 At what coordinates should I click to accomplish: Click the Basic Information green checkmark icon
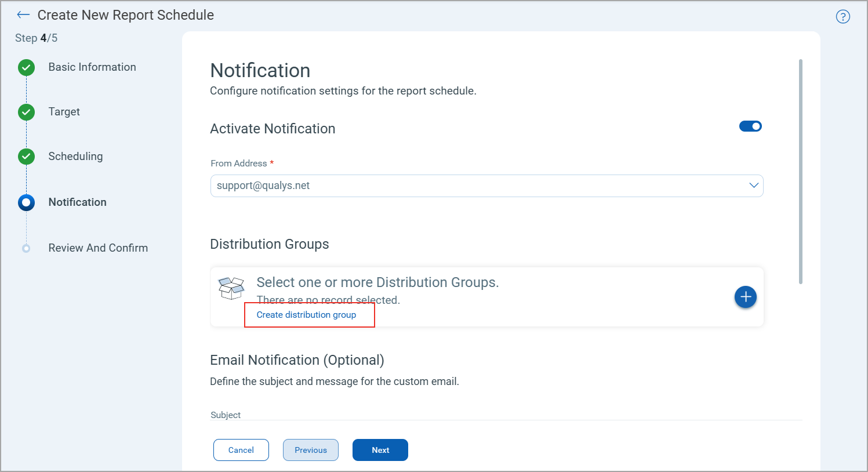[x=26, y=68]
